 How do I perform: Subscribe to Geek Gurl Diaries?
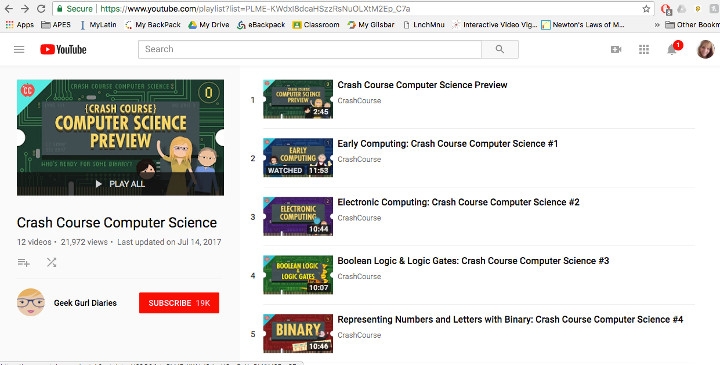179,303
